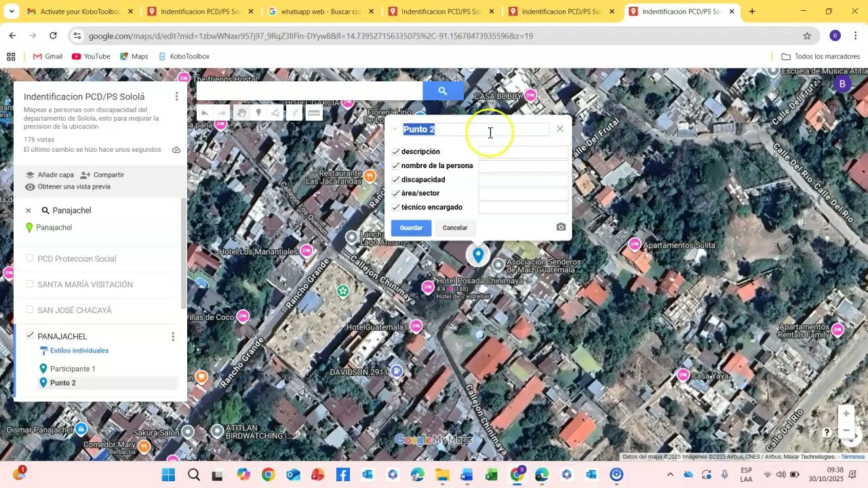Open Windows Start menu
Viewport: 868px width, 488px height.
(168, 475)
